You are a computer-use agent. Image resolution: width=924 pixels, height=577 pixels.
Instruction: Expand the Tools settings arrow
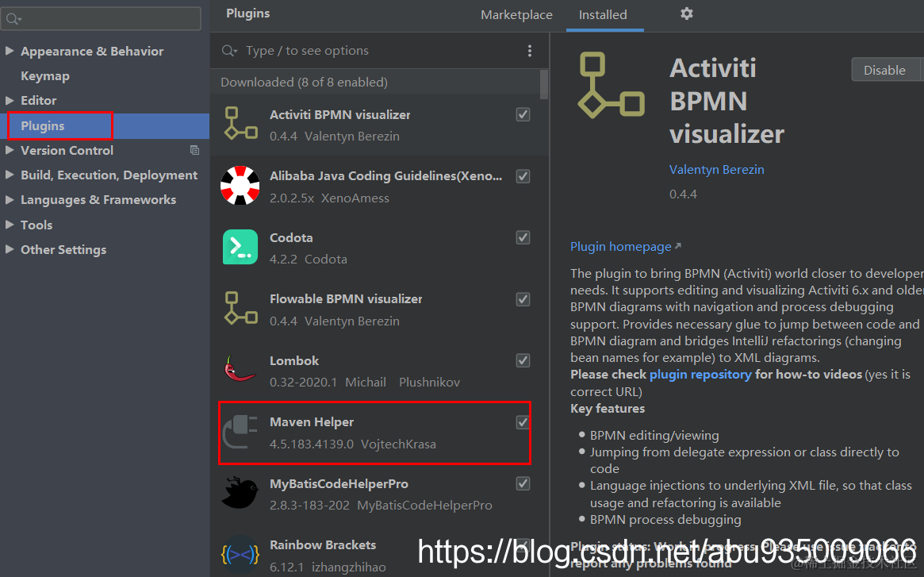(x=10, y=224)
